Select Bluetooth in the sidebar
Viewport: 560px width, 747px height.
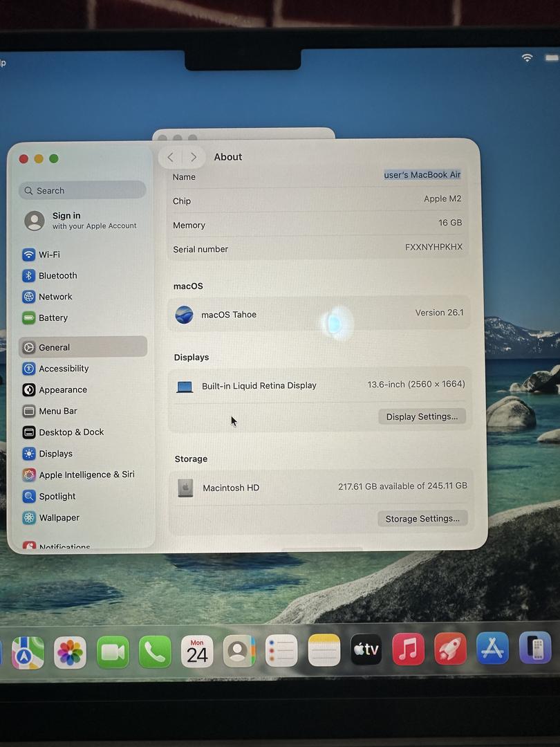tap(57, 275)
